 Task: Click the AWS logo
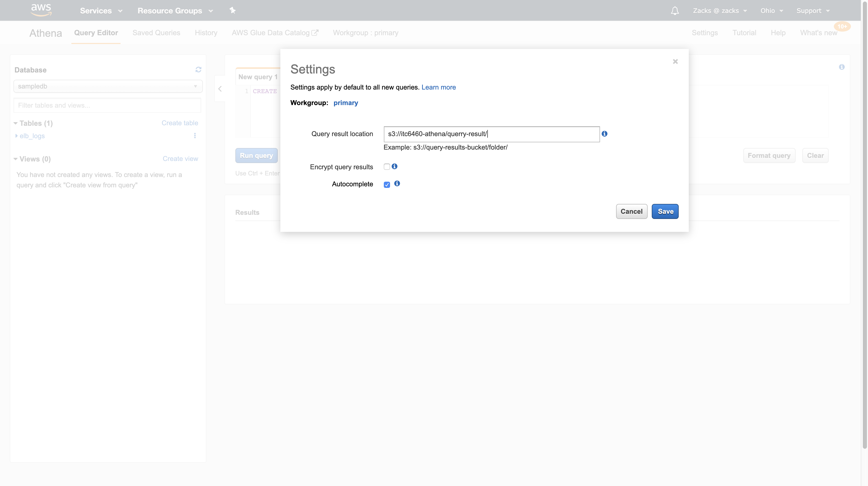tap(41, 10)
